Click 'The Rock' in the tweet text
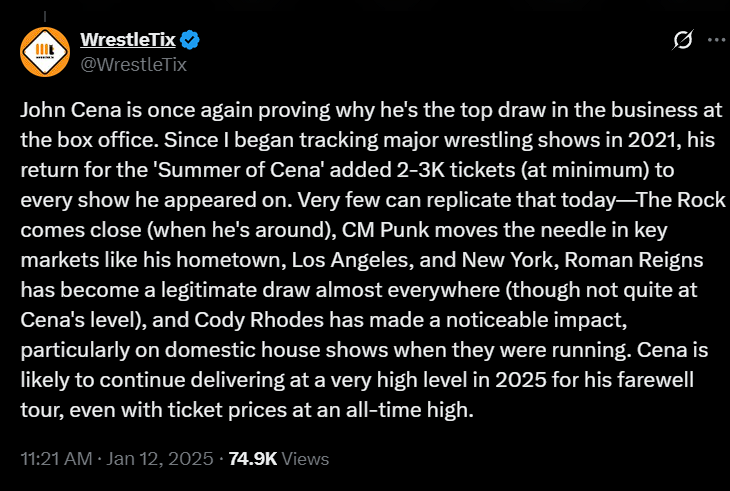Image resolution: width=730 pixels, height=491 pixels. click(681, 200)
